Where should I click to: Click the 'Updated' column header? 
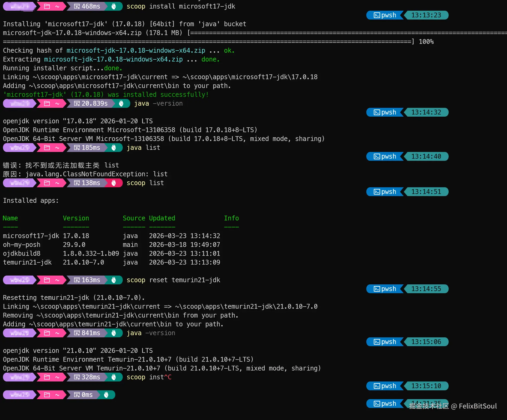162,218
